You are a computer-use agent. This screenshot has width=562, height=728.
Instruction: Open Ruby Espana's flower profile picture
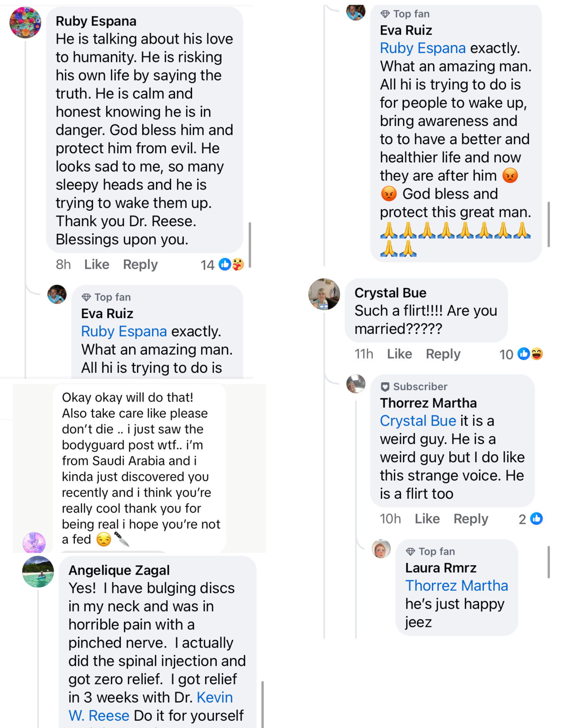25,23
